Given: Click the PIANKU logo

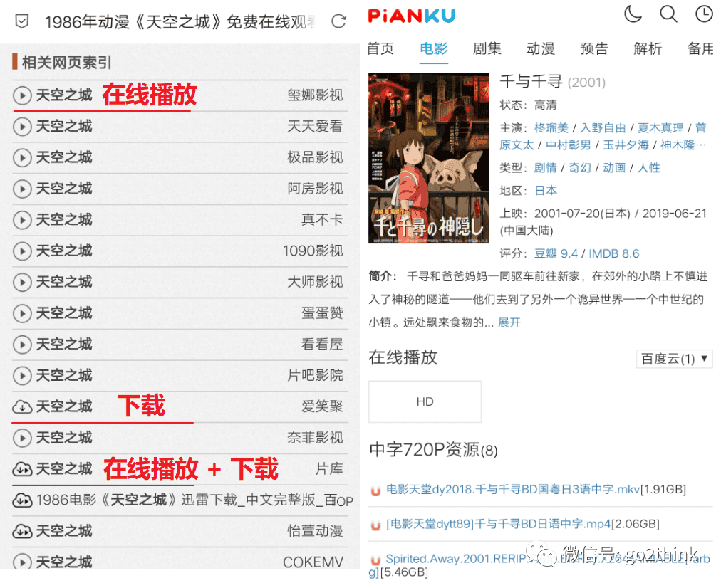Looking at the screenshot, I should pyautogui.click(x=412, y=16).
